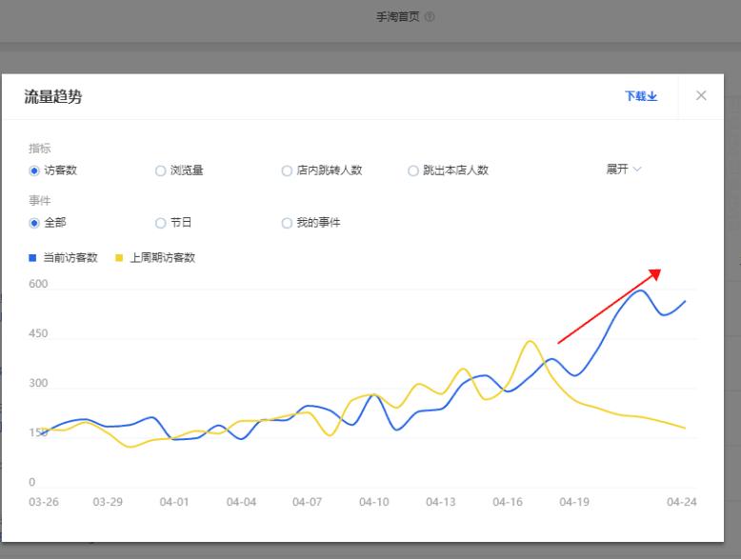Click the 04-10 date label on axis
The height and width of the screenshot is (560, 741).
point(373,502)
